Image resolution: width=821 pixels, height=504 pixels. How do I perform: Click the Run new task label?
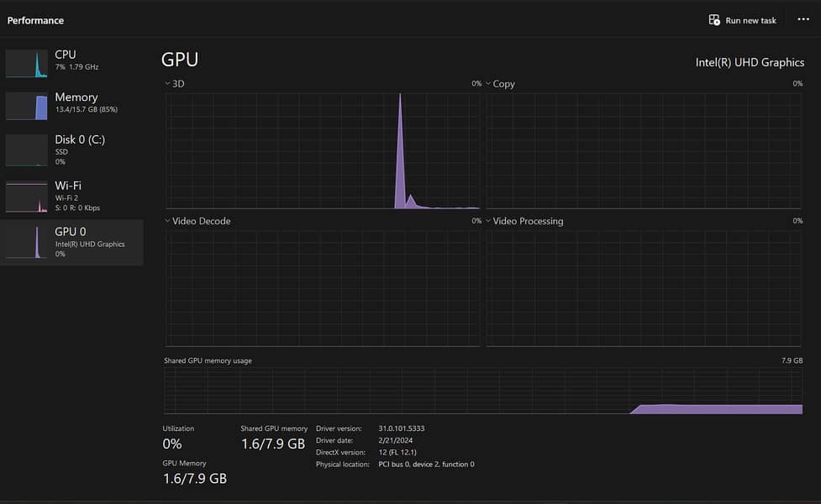(750, 20)
